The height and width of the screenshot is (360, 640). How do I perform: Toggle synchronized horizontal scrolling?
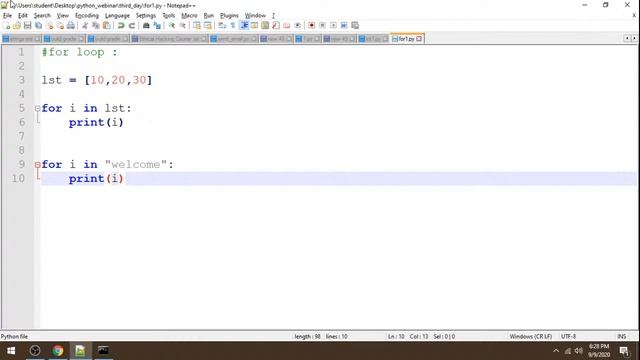(x=208, y=25)
